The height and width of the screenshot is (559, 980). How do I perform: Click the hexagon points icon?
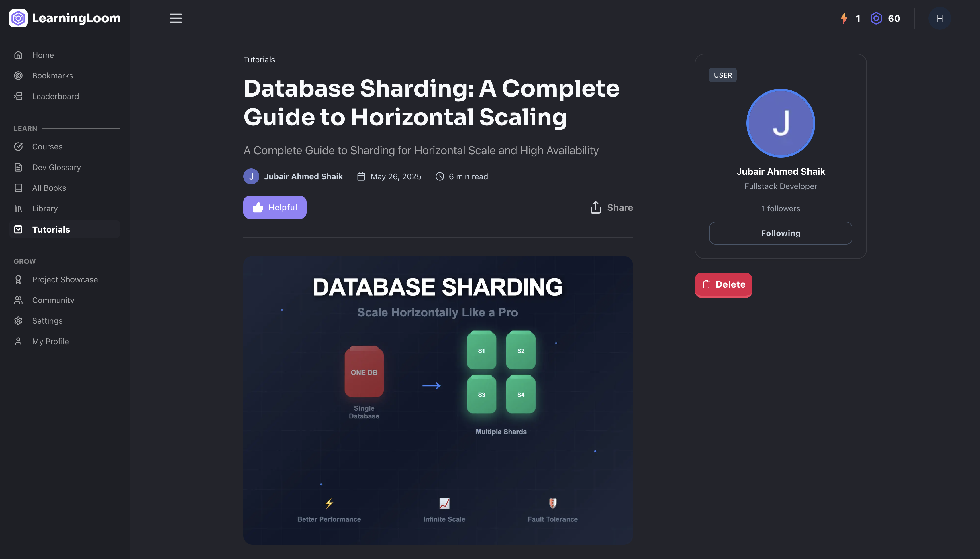(x=876, y=18)
